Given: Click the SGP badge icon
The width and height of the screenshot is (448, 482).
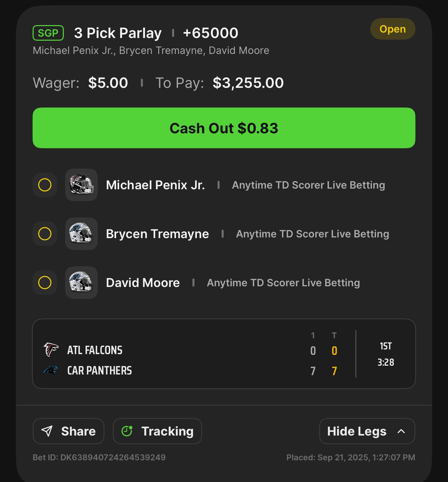Looking at the screenshot, I should [x=48, y=33].
